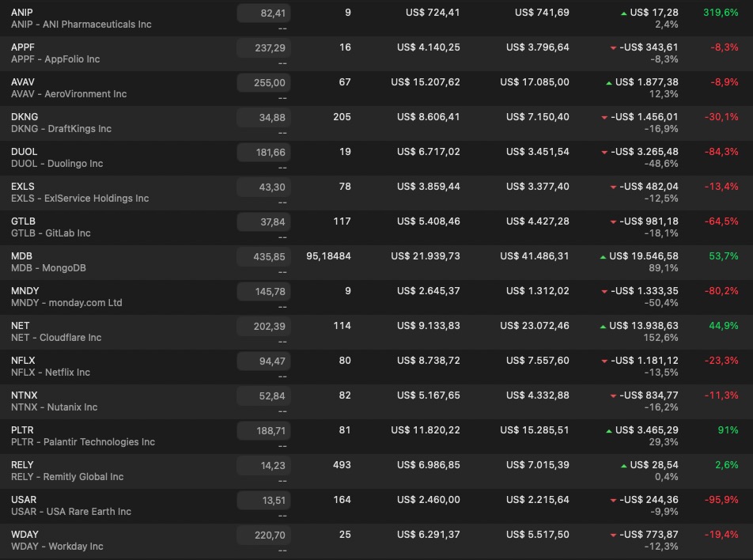Screen dimensions: 753x560
Task: Open the NTNX - Nutanix Inc position
Action: (54, 407)
